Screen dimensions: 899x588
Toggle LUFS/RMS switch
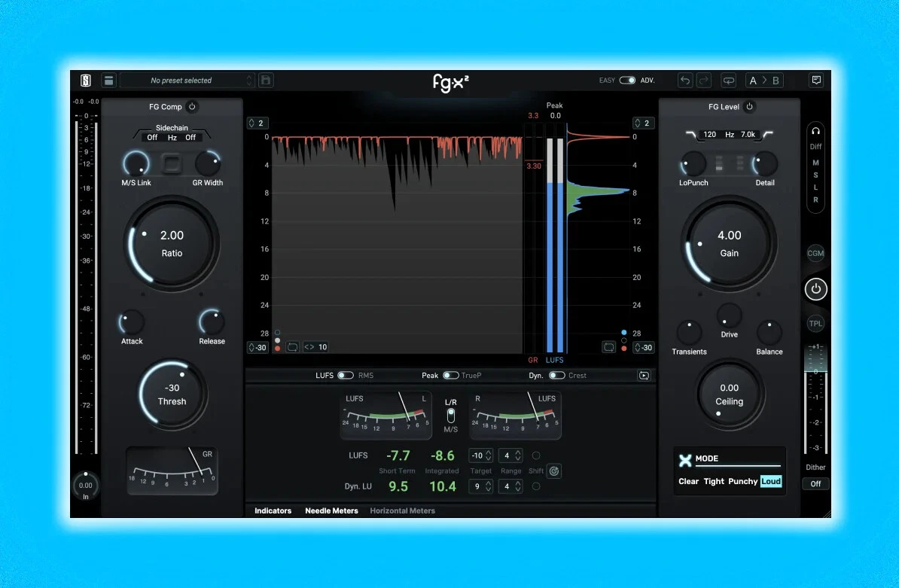click(x=346, y=376)
